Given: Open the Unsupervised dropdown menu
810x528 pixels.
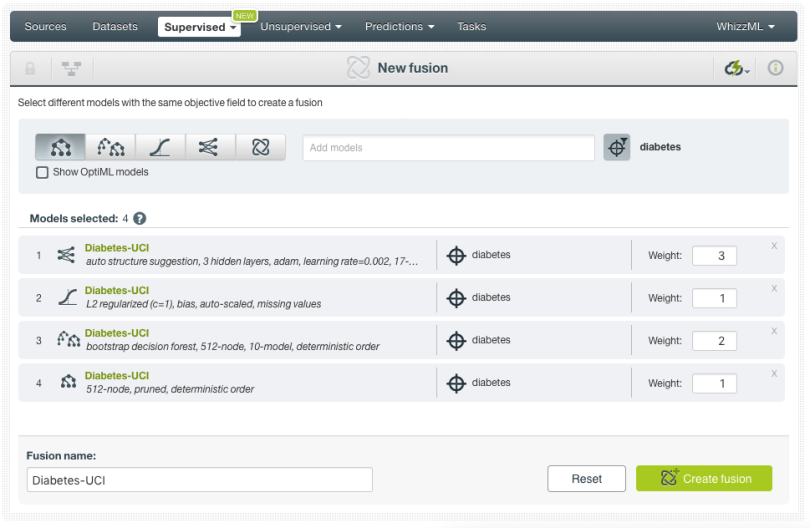Looking at the screenshot, I should [301, 26].
